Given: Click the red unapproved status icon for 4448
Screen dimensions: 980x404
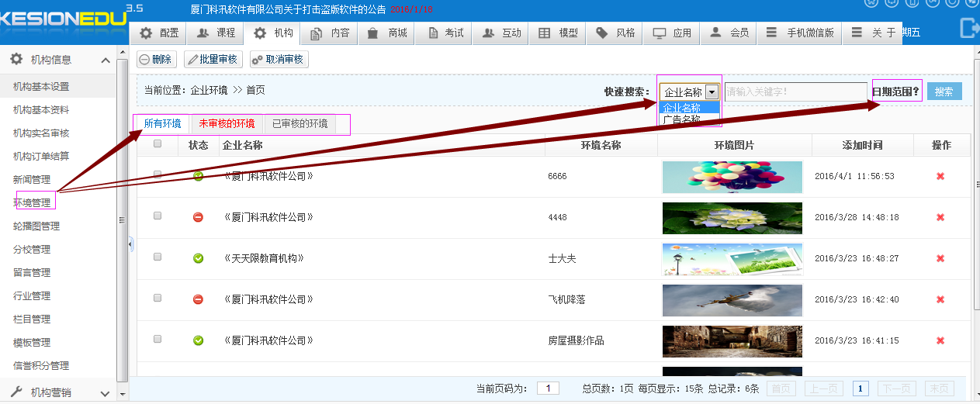Looking at the screenshot, I should point(198,217).
